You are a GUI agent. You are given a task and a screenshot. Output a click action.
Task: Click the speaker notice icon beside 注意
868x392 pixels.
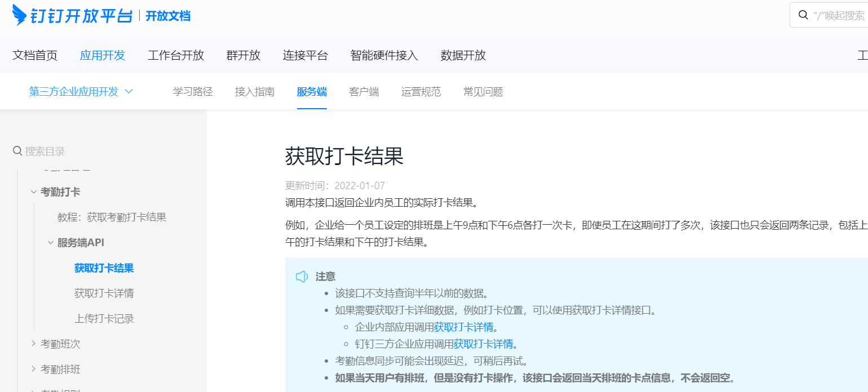click(x=302, y=277)
